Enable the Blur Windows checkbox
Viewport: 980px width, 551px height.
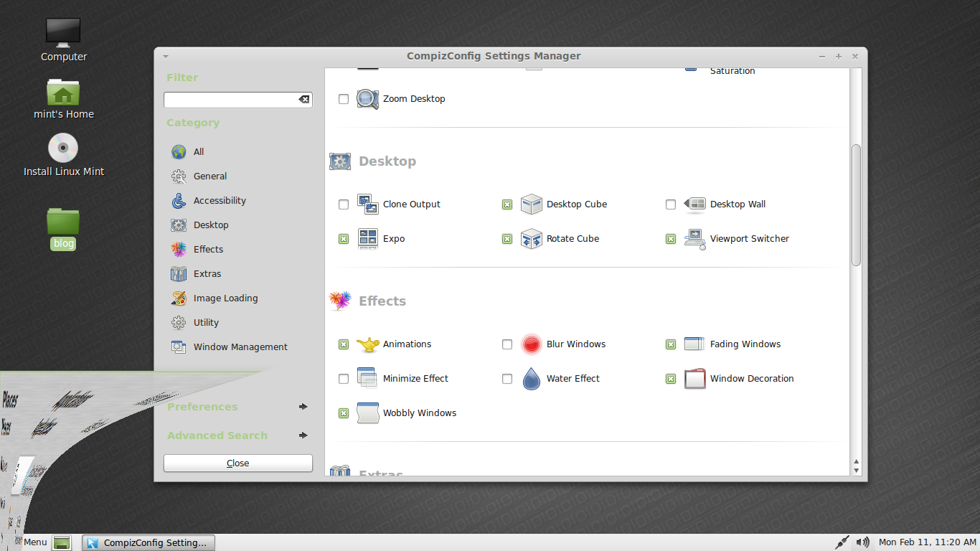point(507,344)
